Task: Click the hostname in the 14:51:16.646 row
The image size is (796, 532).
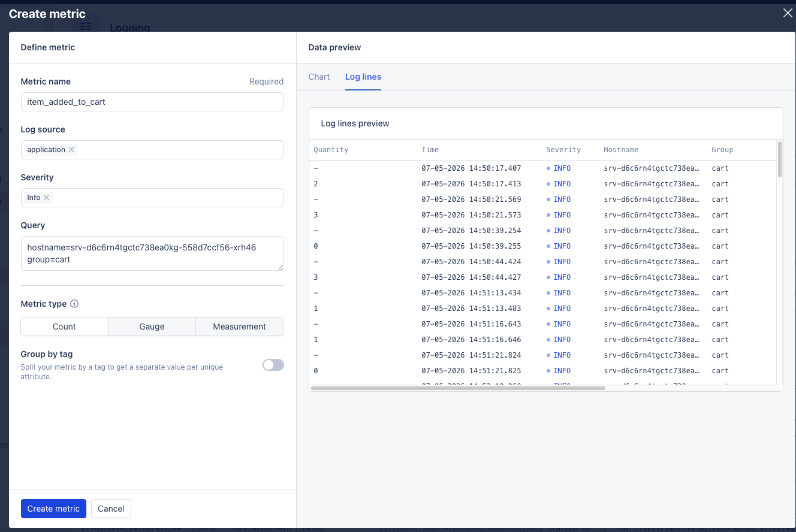Action: [651, 340]
